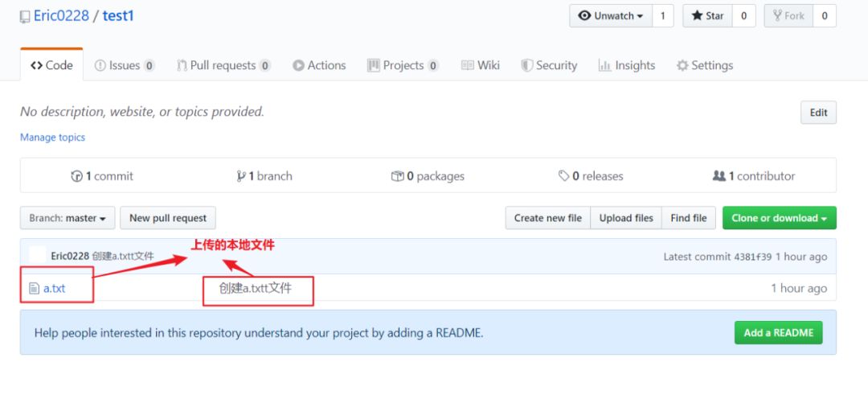Screen dimensions: 868x395
Task: Click the star icon in Star button
Action: 697,15
